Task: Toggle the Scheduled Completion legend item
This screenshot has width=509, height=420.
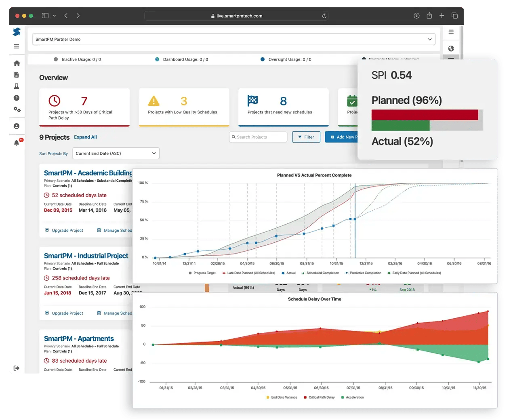Action: click(320, 273)
